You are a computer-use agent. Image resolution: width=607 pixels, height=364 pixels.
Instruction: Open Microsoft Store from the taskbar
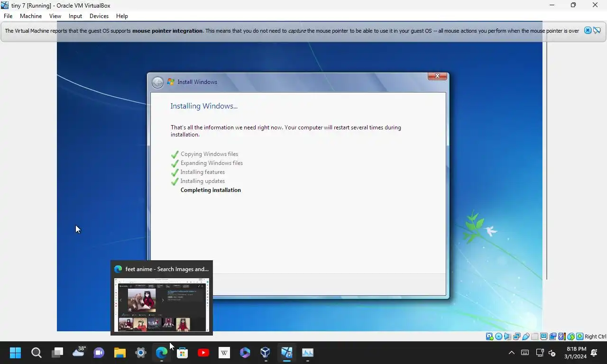pyautogui.click(x=183, y=353)
